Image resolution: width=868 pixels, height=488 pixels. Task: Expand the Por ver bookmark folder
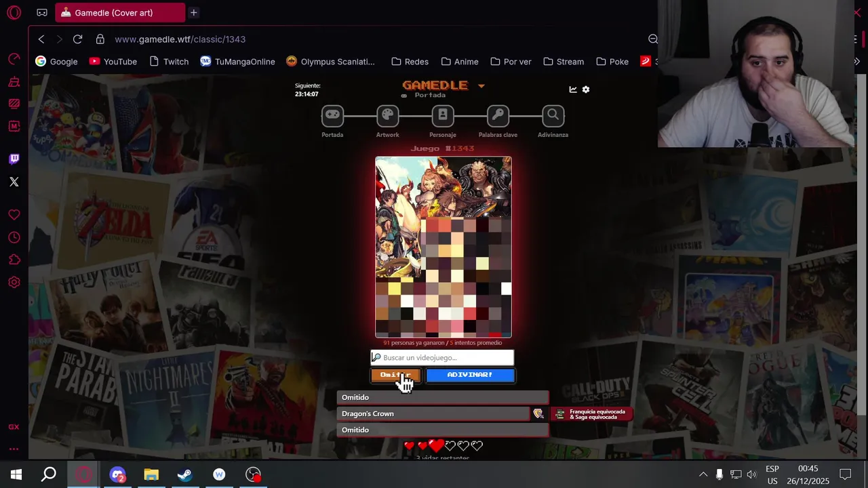pos(511,62)
